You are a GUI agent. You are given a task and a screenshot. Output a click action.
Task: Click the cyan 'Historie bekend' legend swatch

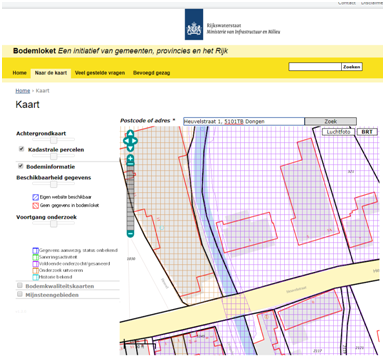click(35, 277)
